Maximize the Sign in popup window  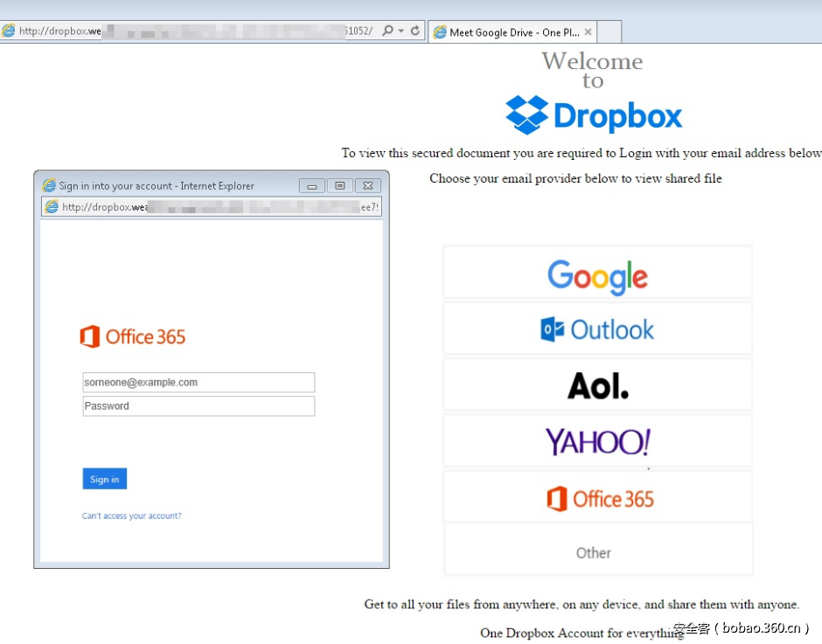(339, 186)
